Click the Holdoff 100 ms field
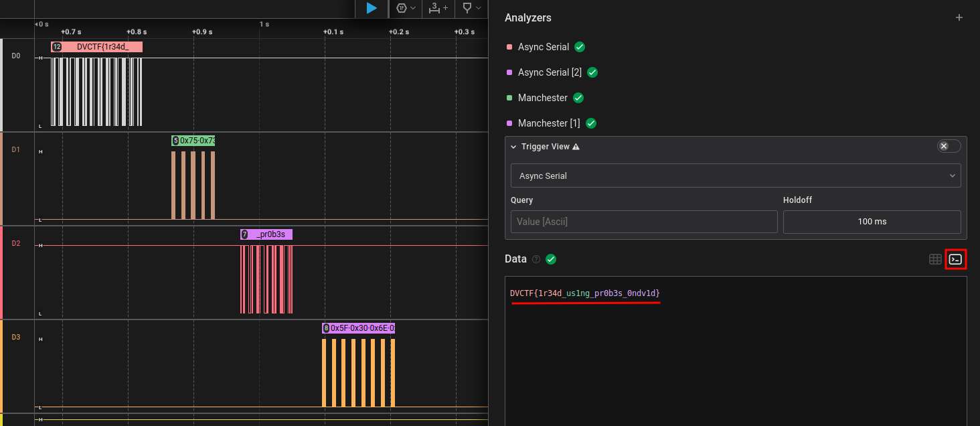Screen dimensions: 980x426 tap(872, 222)
